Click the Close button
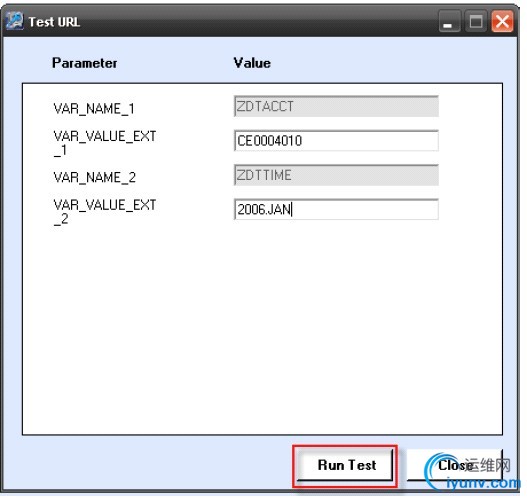 (455, 465)
